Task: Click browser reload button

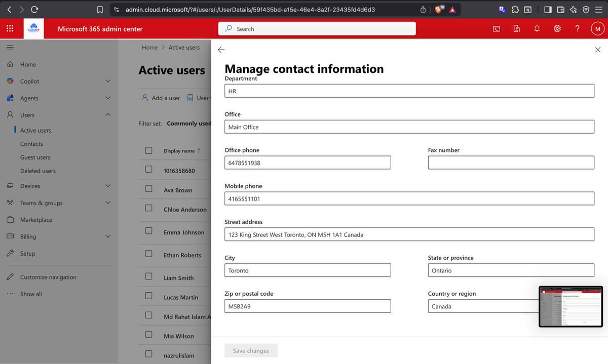Action: pyautogui.click(x=34, y=9)
